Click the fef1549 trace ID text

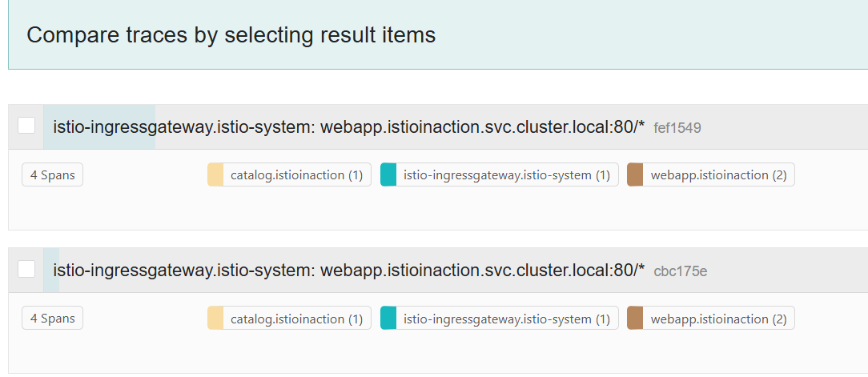click(x=677, y=128)
